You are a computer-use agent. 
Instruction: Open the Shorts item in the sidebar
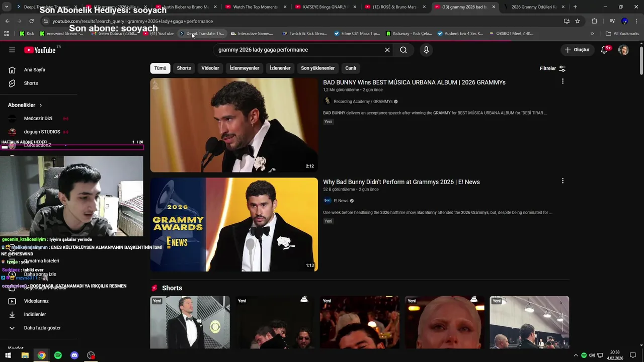coord(31,83)
